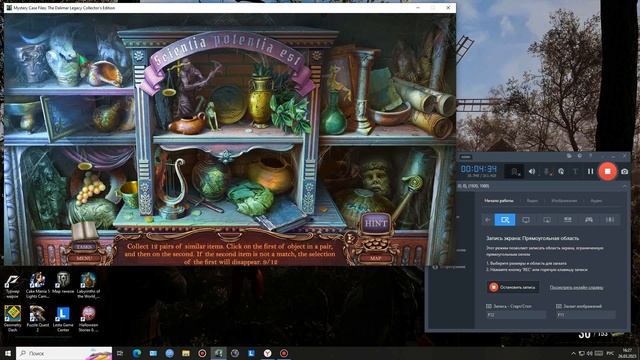Viewport: 640px width, 360px height.
Task: Open recorder folder icon in title bar
Action: [x=569, y=156]
